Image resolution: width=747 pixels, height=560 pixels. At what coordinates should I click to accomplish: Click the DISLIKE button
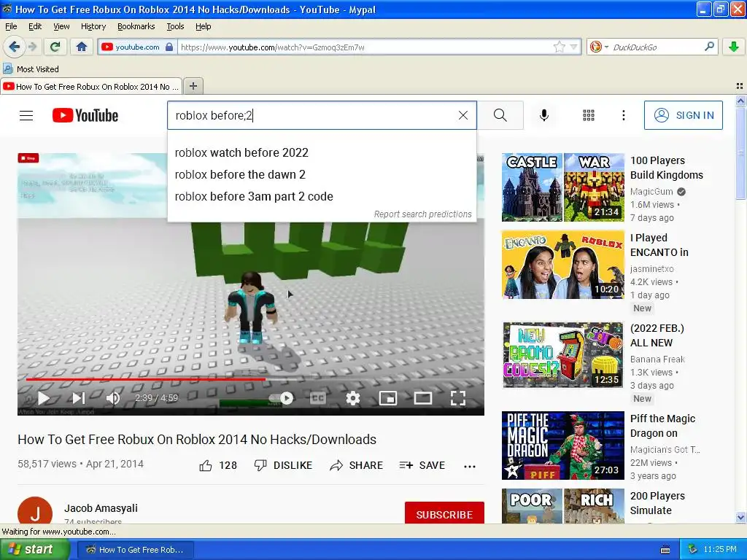coord(284,465)
